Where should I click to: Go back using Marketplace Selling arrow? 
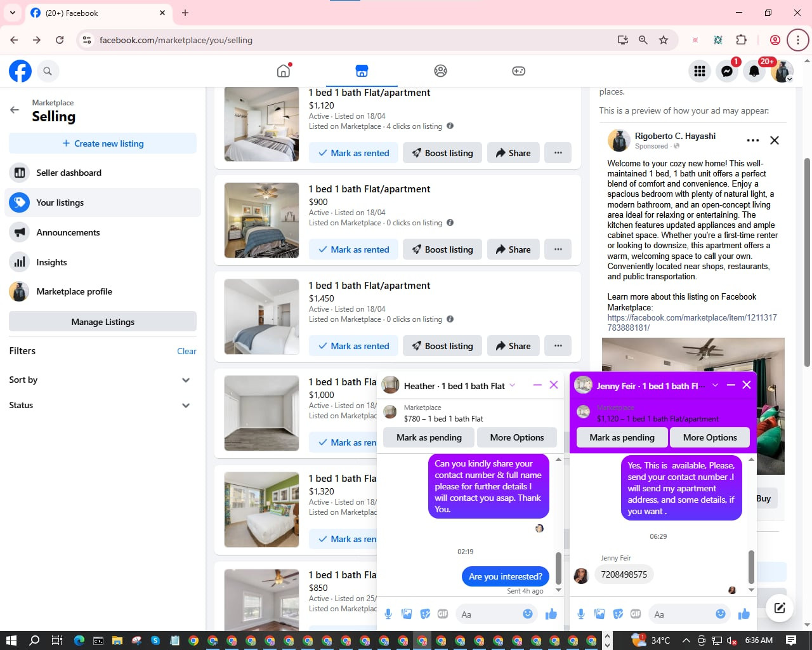pyautogui.click(x=15, y=110)
